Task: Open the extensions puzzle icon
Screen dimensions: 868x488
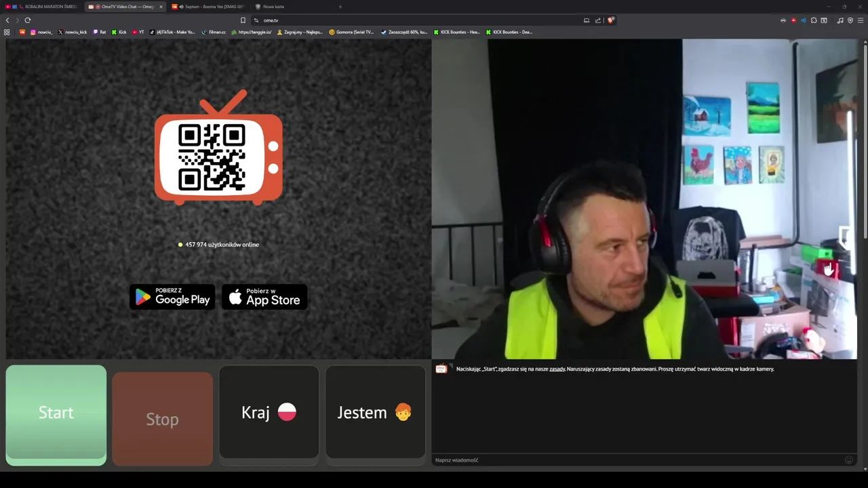Action: (x=814, y=20)
